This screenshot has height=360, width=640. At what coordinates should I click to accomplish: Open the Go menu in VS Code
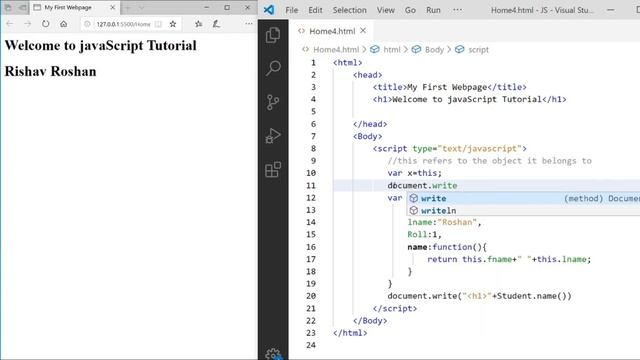click(410, 10)
